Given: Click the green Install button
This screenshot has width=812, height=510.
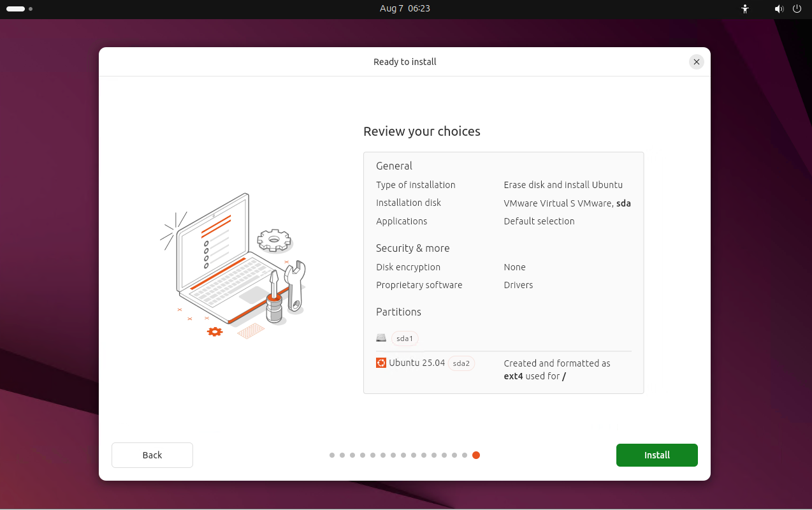Looking at the screenshot, I should pos(656,455).
